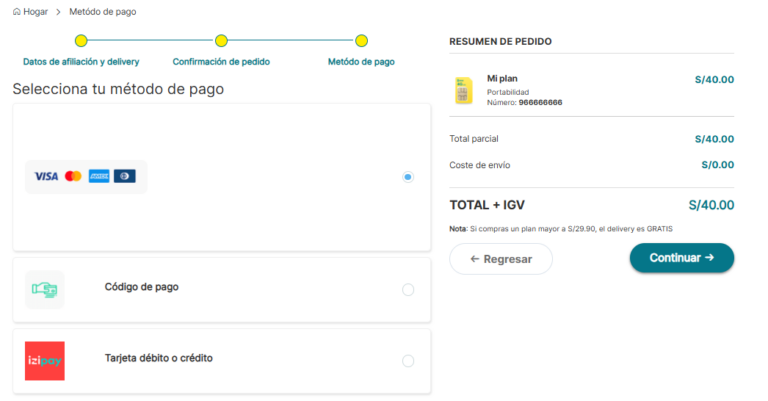Click the TOTAL + IGV amount S/40.00
768x401 pixels.
pyautogui.click(x=711, y=205)
